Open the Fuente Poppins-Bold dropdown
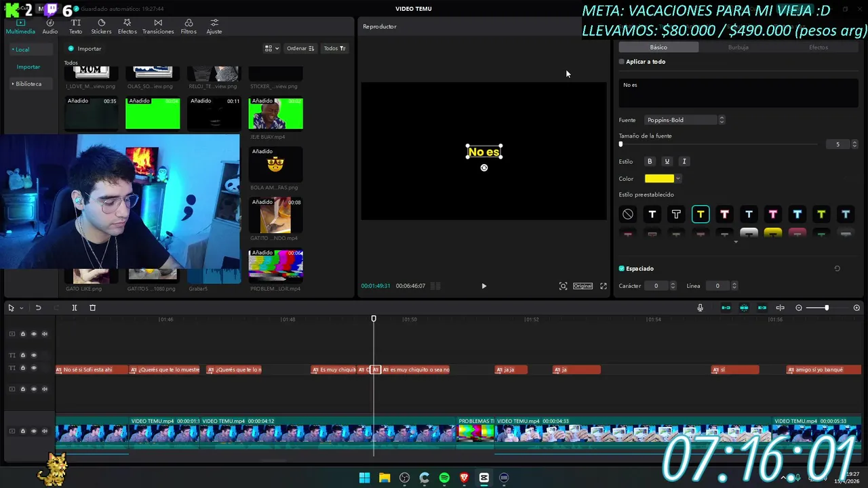 (x=684, y=120)
